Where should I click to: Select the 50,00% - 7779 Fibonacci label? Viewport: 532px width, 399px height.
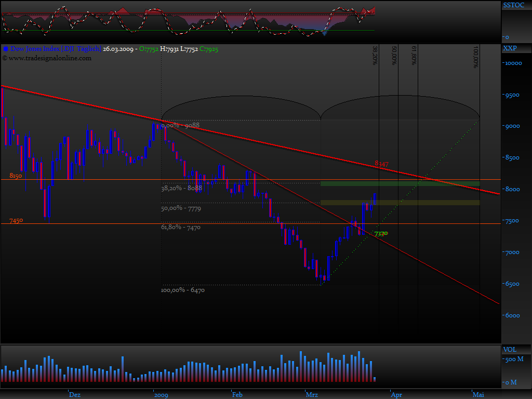pos(181,208)
